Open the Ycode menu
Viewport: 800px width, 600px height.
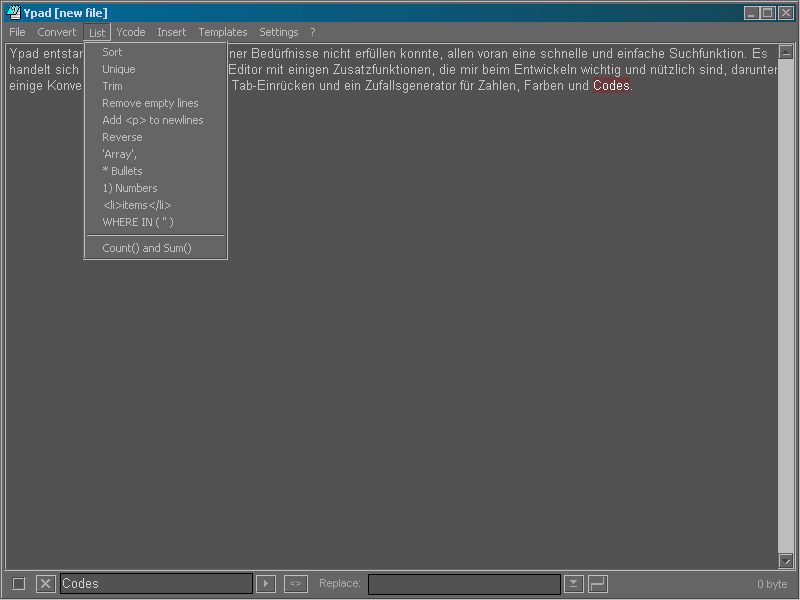tap(131, 32)
